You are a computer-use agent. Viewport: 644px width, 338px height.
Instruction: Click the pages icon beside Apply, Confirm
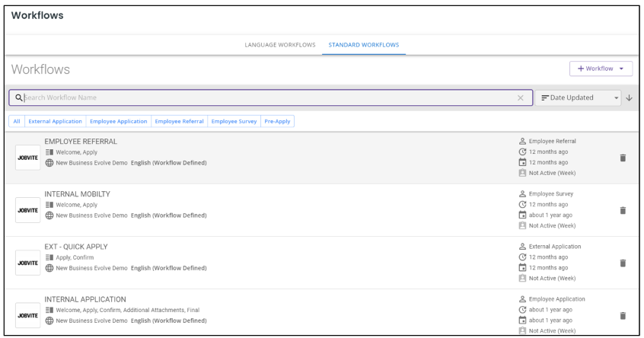click(49, 257)
